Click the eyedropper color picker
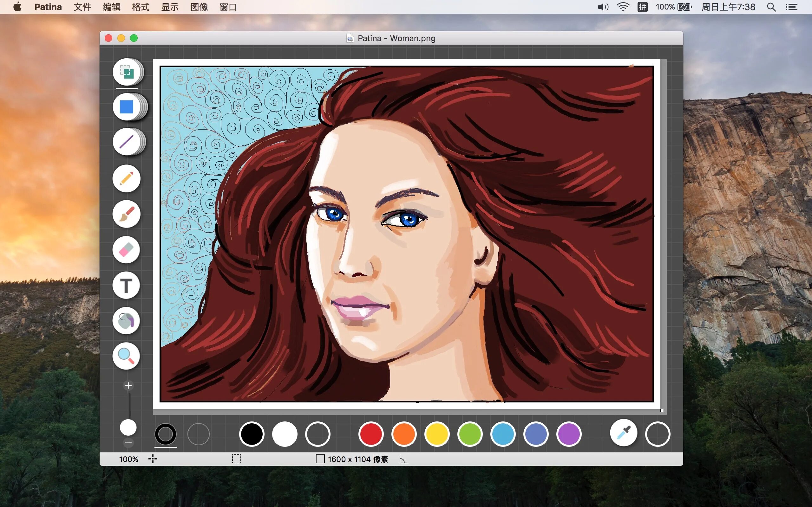Viewport: 812px width, 507px height. (623, 433)
